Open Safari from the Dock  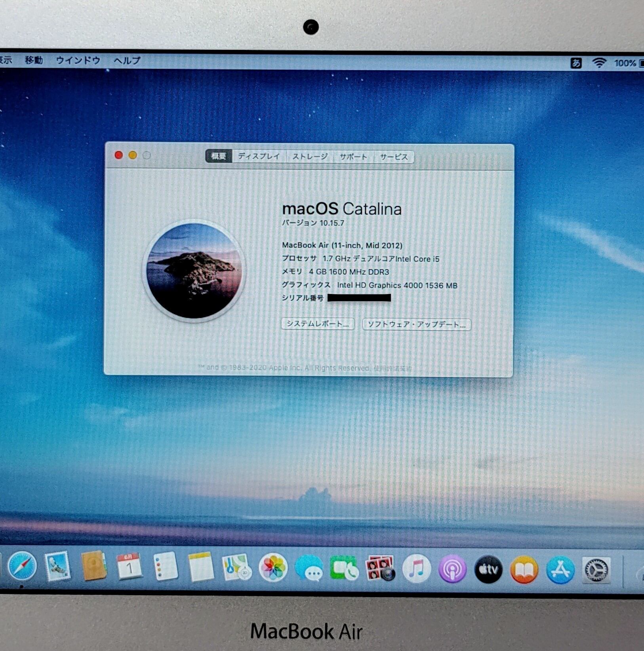(22, 567)
